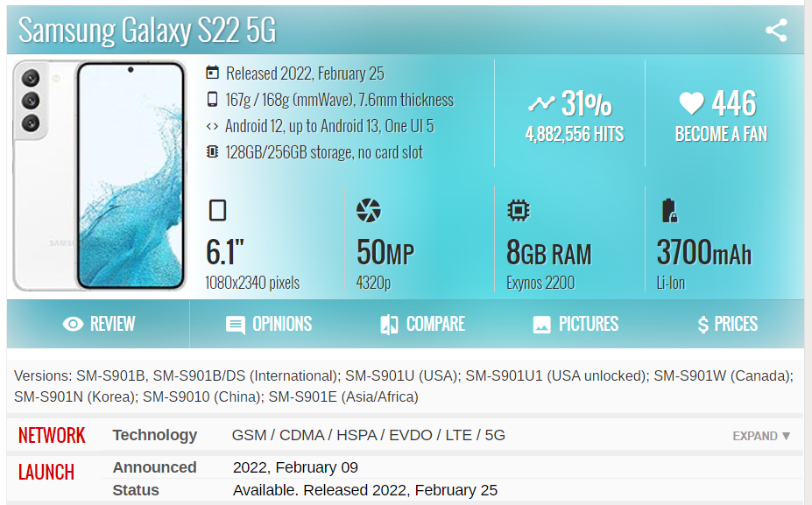Click the Compare phones icon
Viewport: 812px width, 505px height.
pos(389,325)
